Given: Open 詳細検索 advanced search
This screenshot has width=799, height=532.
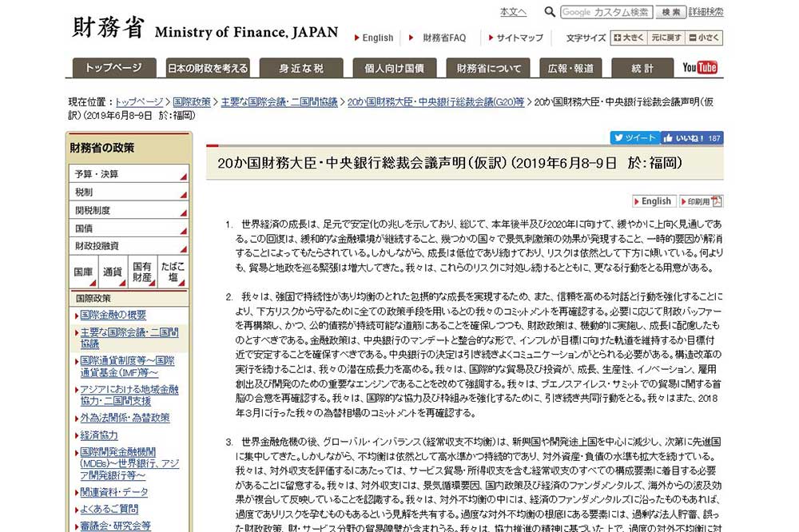Looking at the screenshot, I should click(x=706, y=12).
